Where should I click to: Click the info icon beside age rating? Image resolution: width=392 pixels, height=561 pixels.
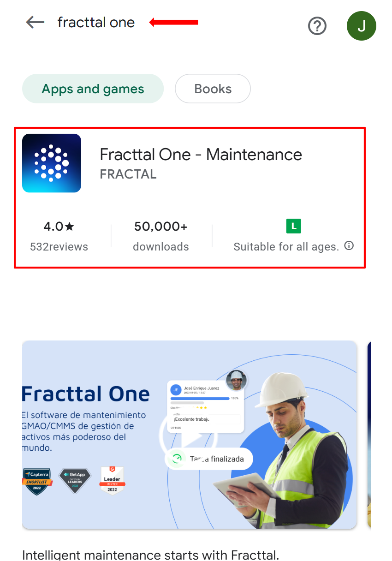coord(349,245)
